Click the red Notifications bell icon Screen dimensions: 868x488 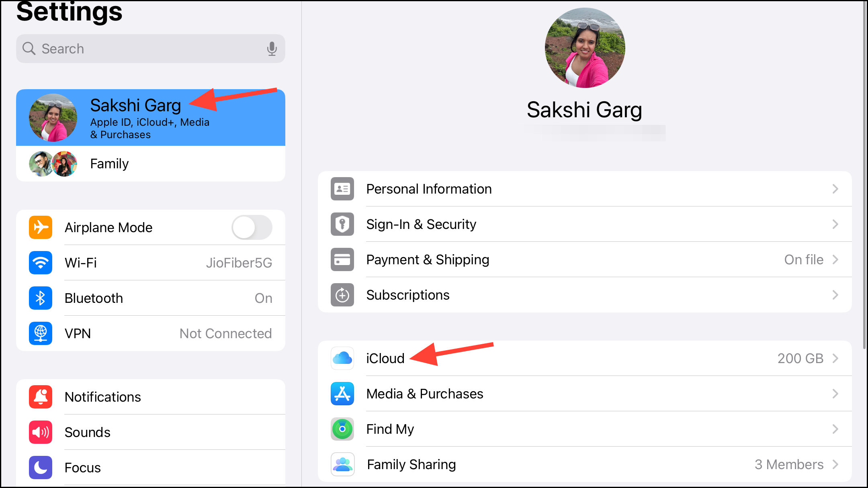(x=41, y=397)
